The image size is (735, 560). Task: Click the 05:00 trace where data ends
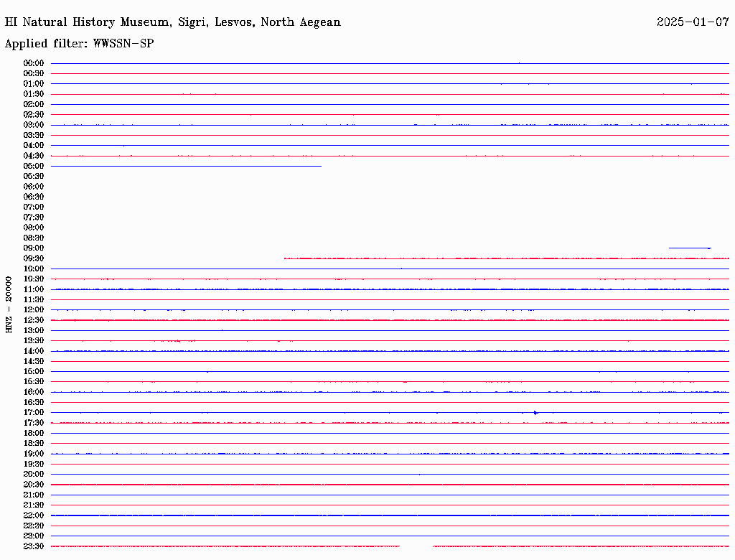click(x=321, y=166)
